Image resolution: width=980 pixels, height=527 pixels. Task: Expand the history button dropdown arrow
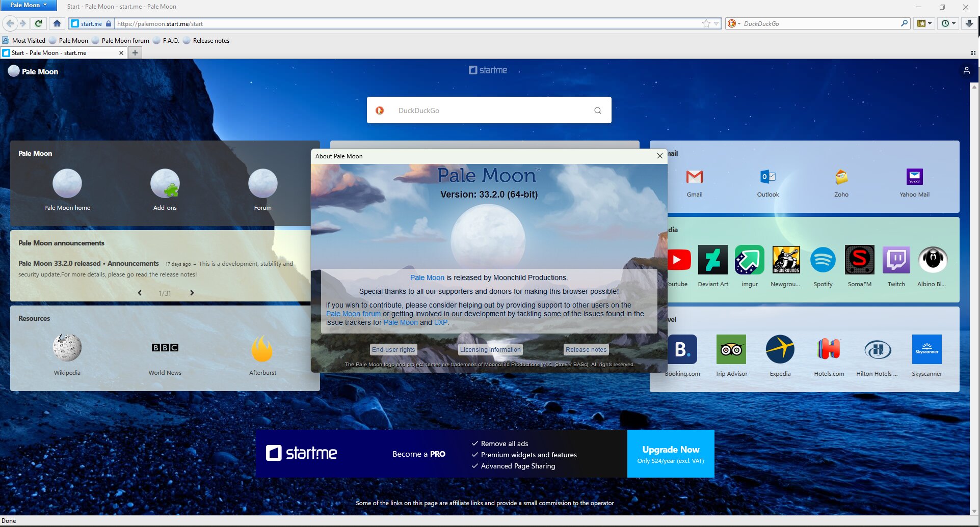pyautogui.click(x=954, y=23)
